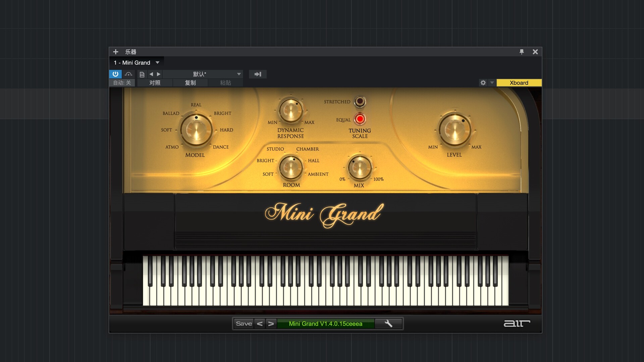Open the Xboard tab
Viewport: 644px width, 362px height.
(x=519, y=83)
